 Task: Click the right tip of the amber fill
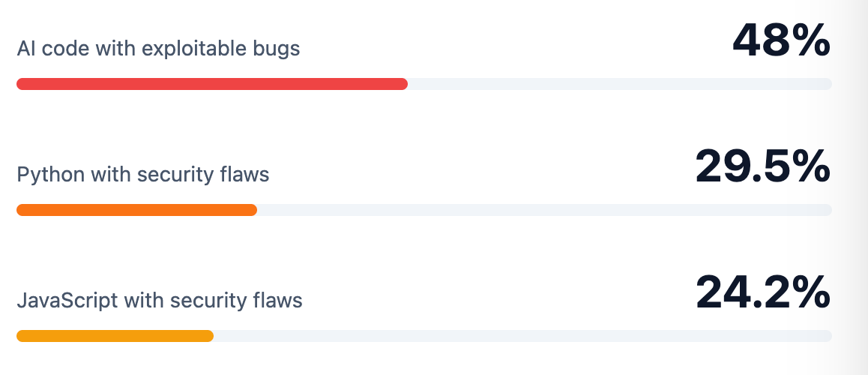(210, 336)
